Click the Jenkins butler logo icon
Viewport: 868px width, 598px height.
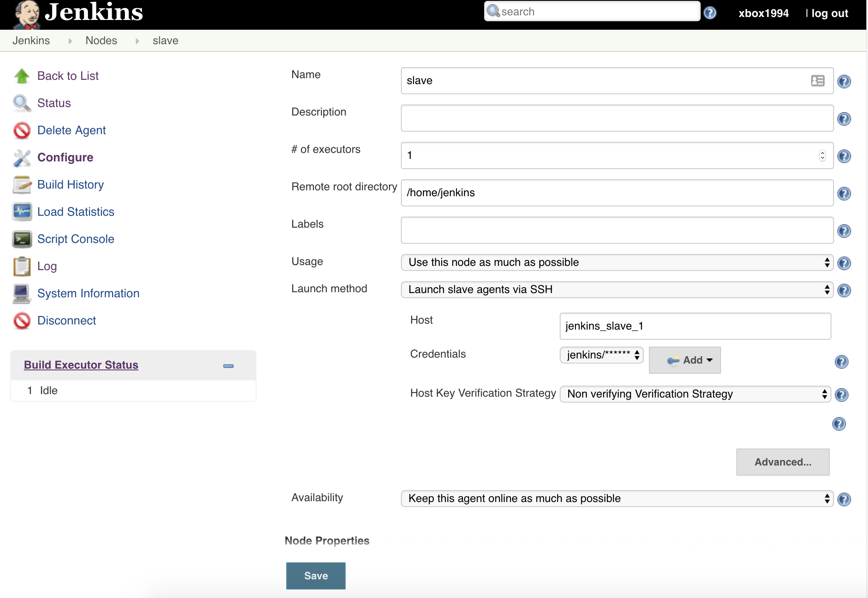(x=27, y=14)
